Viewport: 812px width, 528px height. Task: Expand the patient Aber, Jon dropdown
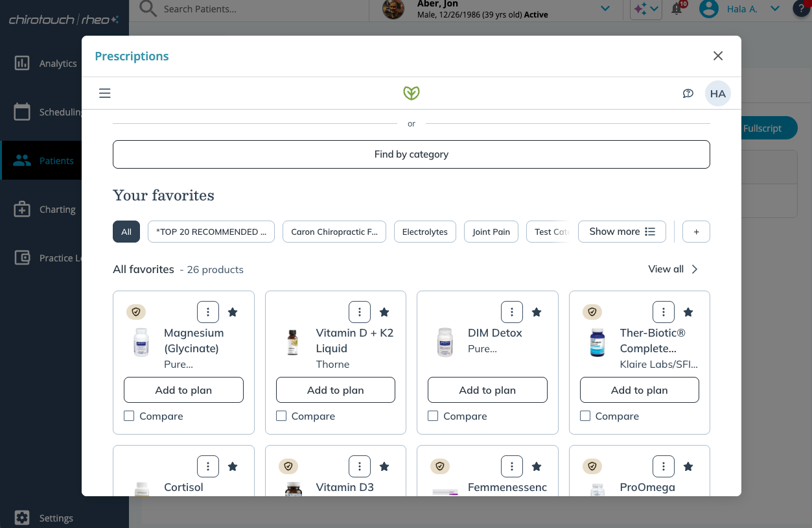(x=605, y=8)
